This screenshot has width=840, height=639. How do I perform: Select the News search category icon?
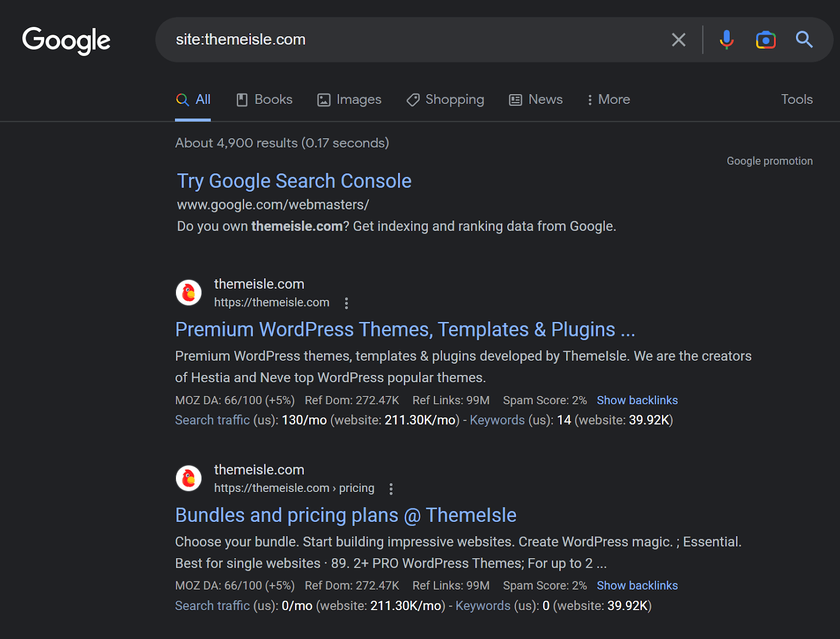(x=515, y=99)
